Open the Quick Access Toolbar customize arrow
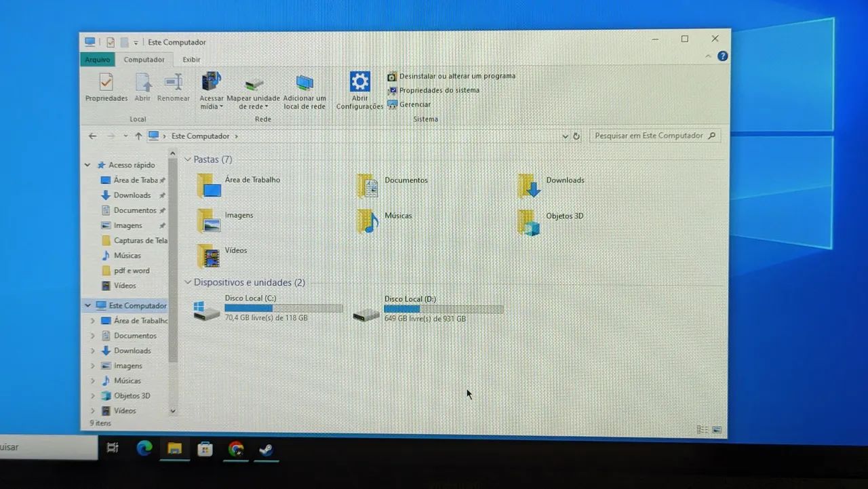 click(136, 43)
